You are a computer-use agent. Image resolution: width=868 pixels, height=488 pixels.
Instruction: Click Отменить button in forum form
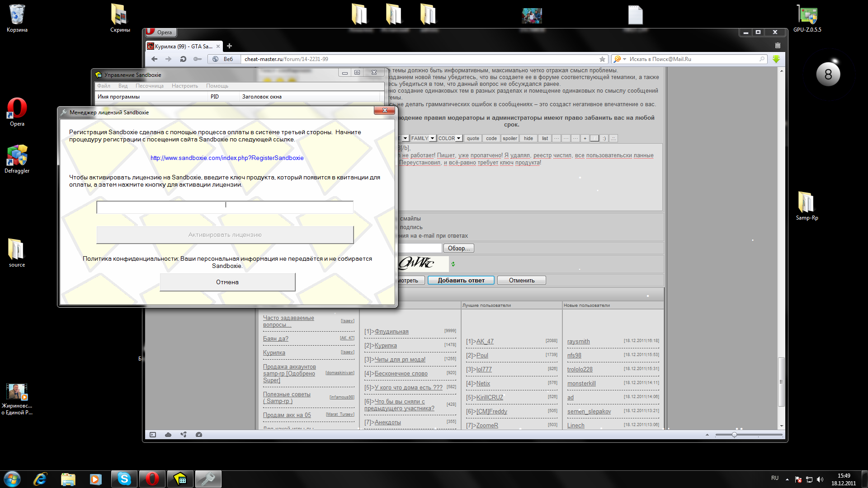[522, 280]
